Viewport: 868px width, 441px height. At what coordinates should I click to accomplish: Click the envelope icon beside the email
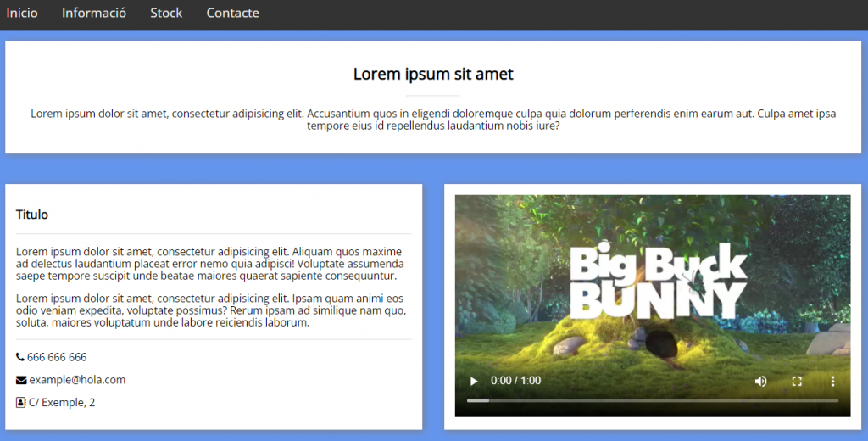tap(21, 380)
